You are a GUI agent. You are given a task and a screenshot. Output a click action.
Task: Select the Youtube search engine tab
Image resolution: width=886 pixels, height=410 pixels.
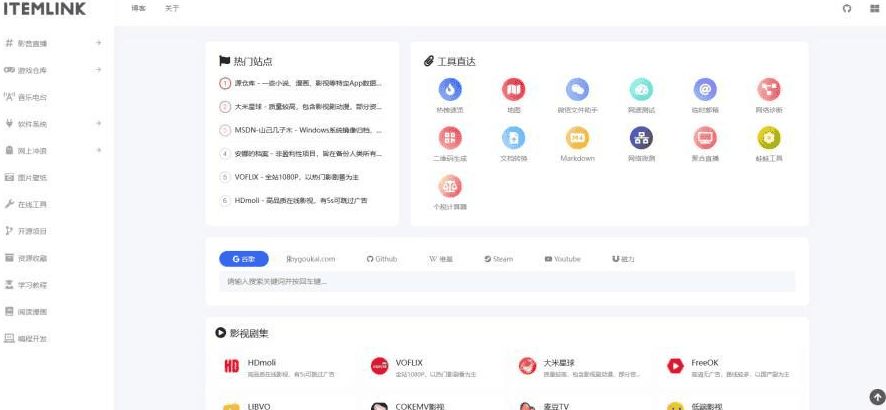pyautogui.click(x=563, y=259)
